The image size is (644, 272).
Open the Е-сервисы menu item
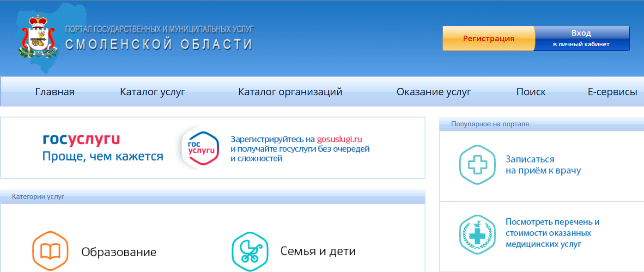612,92
